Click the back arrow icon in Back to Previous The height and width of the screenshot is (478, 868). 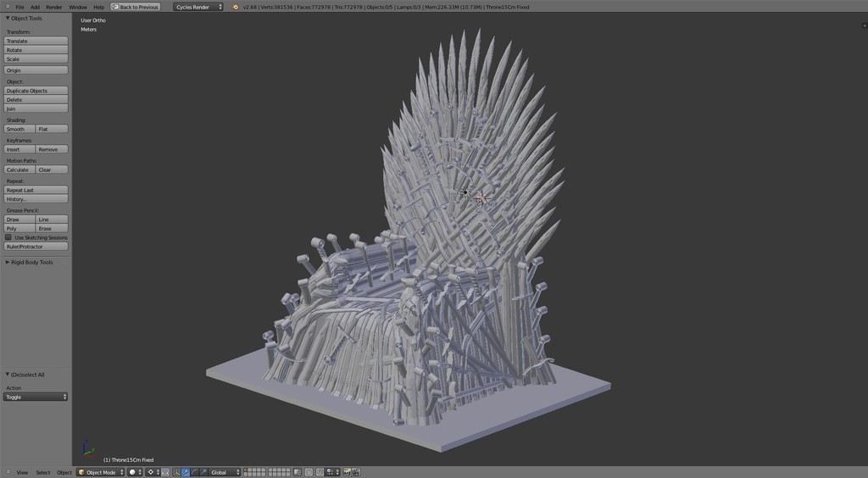(x=115, y=7)
